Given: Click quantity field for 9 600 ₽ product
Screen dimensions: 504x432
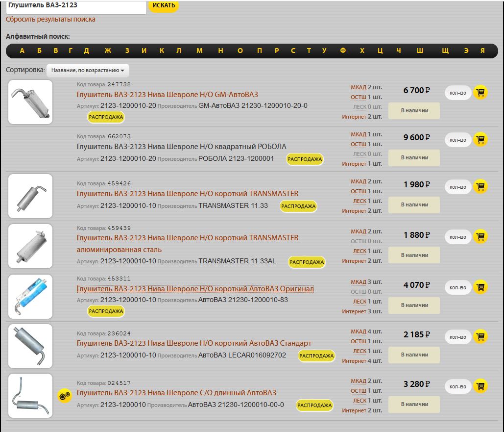Looking at the screenshot, I should (x=457, y=140).
